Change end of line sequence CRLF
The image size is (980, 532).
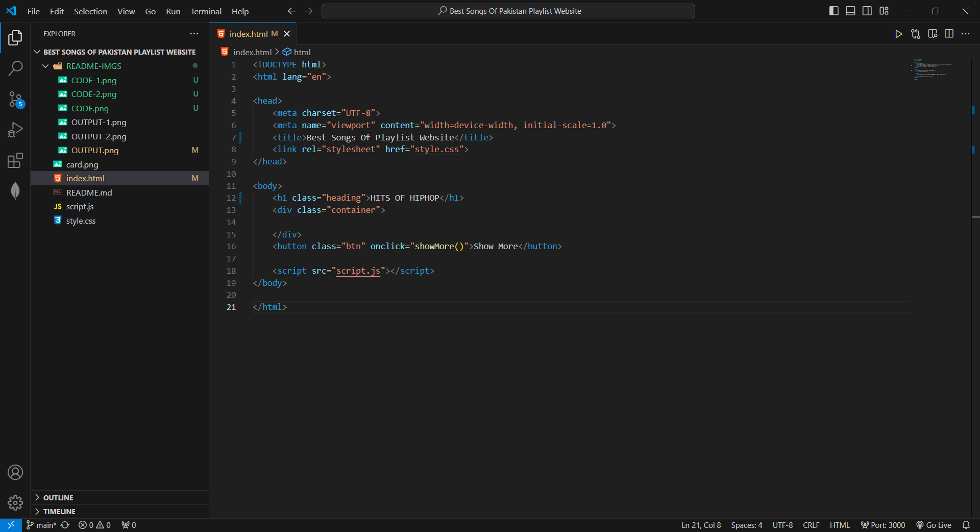[811, 525]
